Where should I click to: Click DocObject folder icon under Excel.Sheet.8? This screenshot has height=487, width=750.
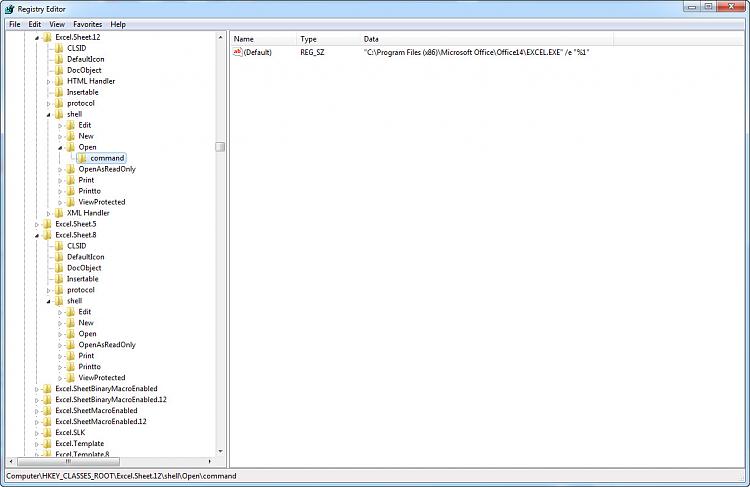[59, 268]
